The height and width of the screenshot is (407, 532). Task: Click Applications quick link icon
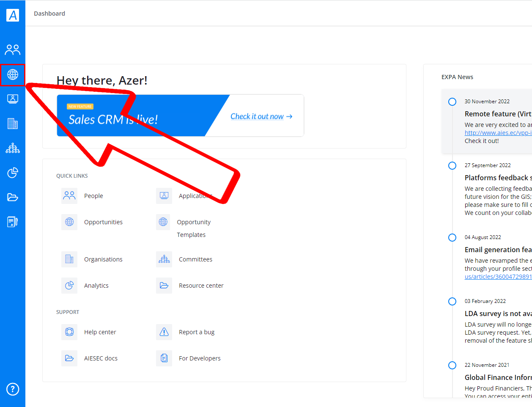(164, 196)
